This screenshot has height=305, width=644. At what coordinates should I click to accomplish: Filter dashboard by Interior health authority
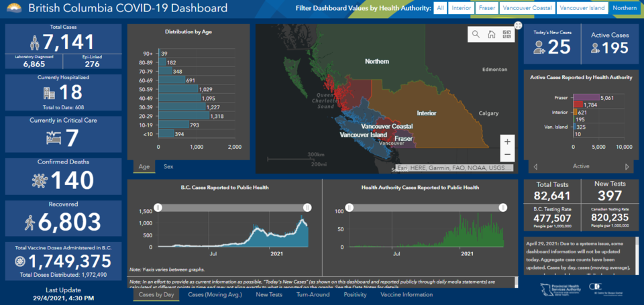461,8
